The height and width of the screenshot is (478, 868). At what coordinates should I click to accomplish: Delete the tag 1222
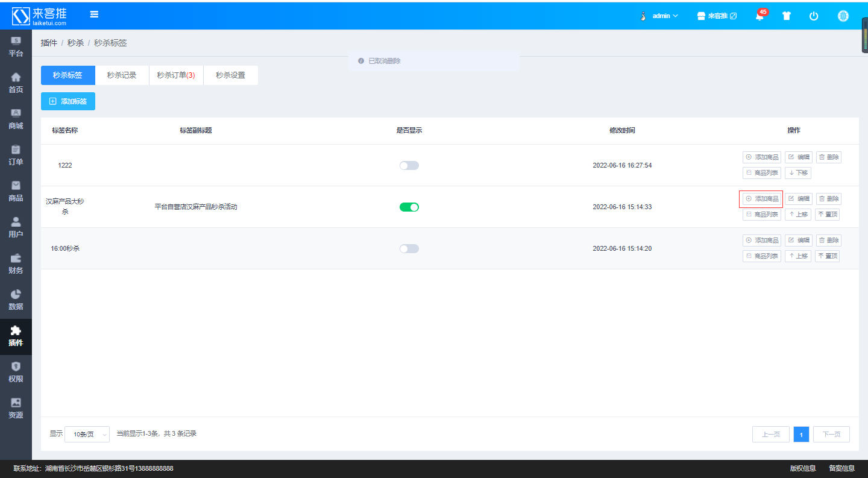click(x=829, y=157)
